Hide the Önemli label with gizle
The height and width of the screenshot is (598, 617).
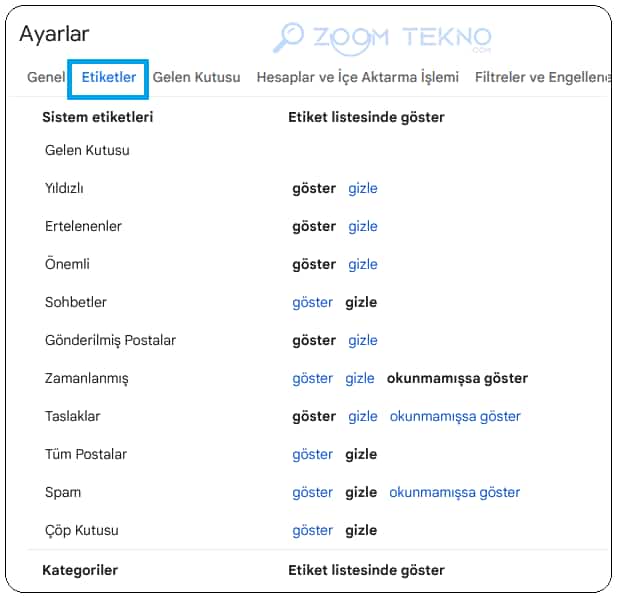coord(363,264)
